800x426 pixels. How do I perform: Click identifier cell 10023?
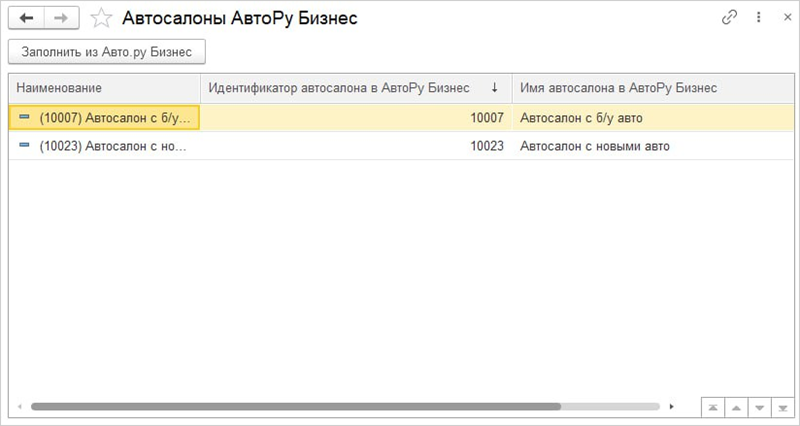[x=356, y=146]
